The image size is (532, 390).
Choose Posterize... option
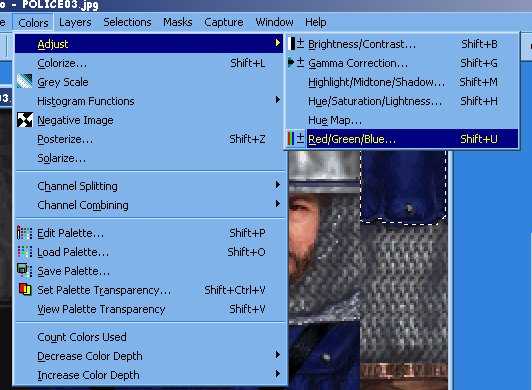pyautogui.click(x=149, y=139)
